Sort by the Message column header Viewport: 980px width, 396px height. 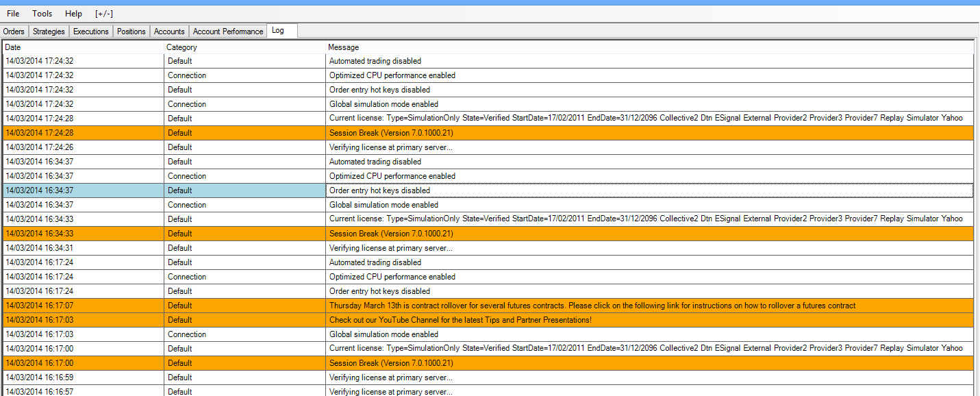coord(649,47)
